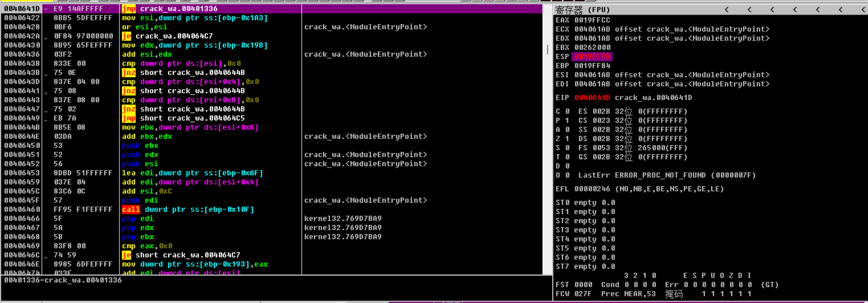This screenshot has height=303, width=868.
Task: Select jmp short crack_wa.004064C5 instruction
Action: pyautogui.click(x=183, y=118)
